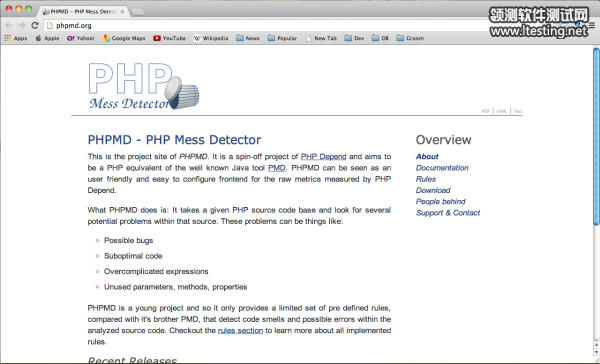Open Rules in the Overview menu
The image size is (600, 364).
(426, 179)
